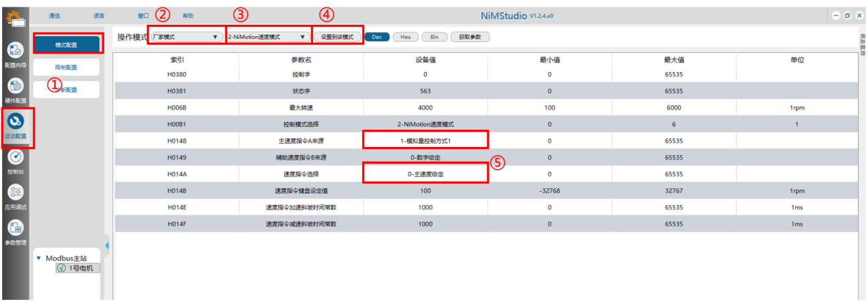Open the 控制台 sidebar icon

click(15, 157)
